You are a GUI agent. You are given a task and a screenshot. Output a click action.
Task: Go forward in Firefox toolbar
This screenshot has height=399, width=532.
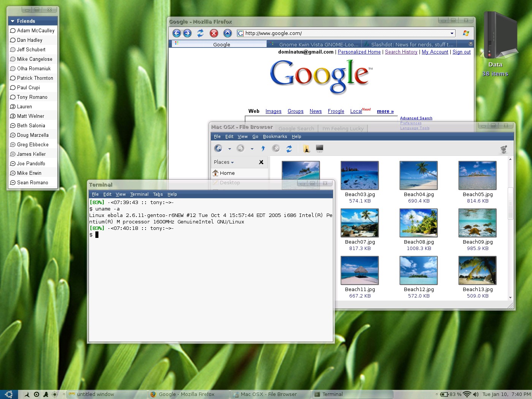[187, 33]
